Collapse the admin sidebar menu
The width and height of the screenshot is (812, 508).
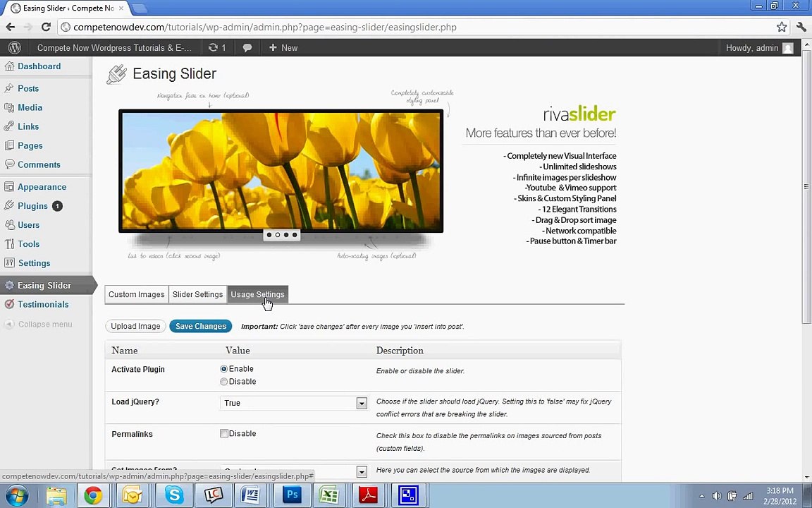click(x=38, y=325)
